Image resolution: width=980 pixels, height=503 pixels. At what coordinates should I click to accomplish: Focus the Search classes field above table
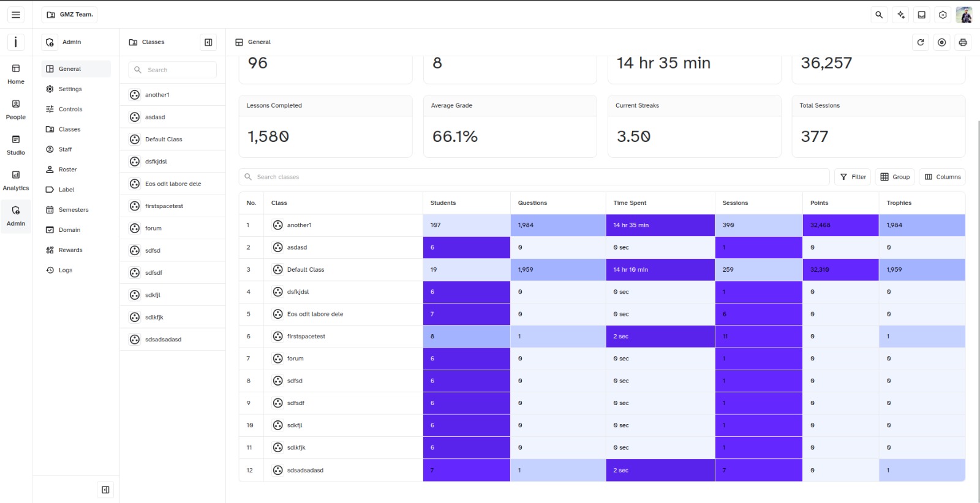[534, 177]
